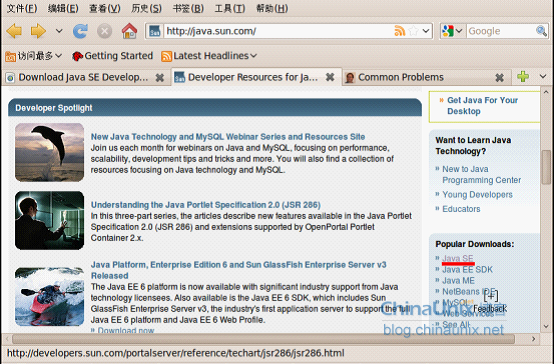Open a new tab with the plus icon

523,76
